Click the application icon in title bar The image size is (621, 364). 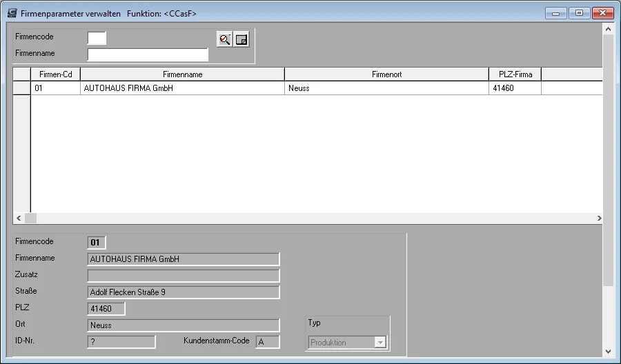(12, 13)
